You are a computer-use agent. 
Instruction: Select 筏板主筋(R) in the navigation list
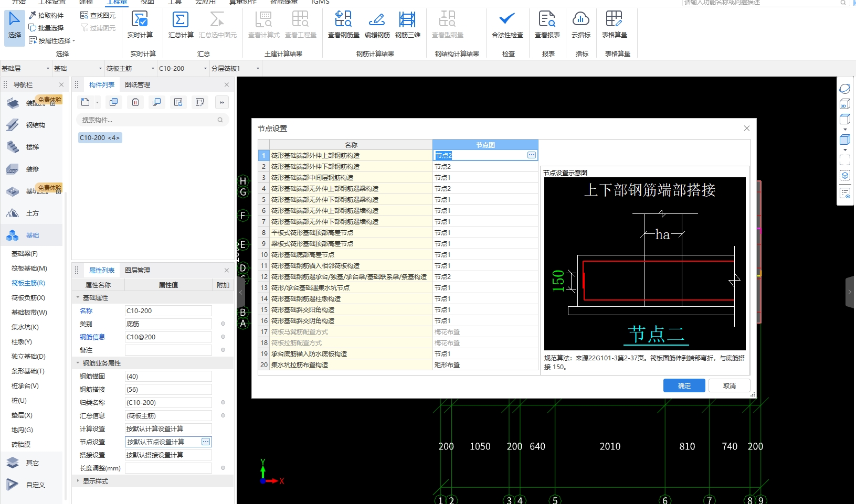(x=28, y=283)
